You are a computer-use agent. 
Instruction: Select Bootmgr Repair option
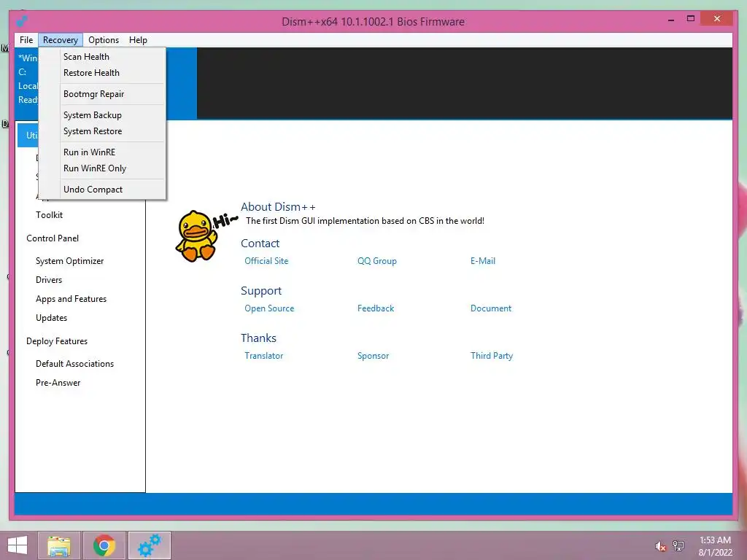click(x=102, y=94)
